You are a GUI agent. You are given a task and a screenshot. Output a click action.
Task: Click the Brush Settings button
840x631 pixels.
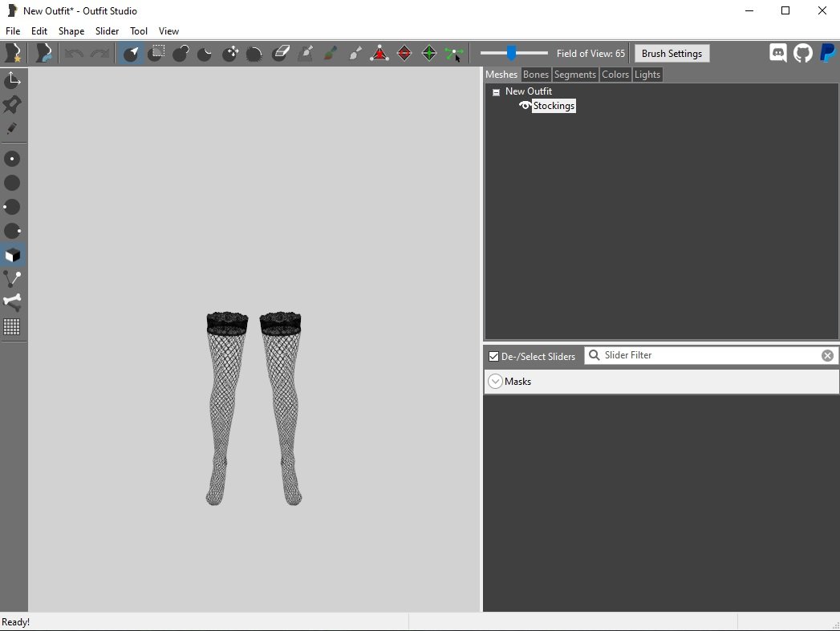(672, 54)
